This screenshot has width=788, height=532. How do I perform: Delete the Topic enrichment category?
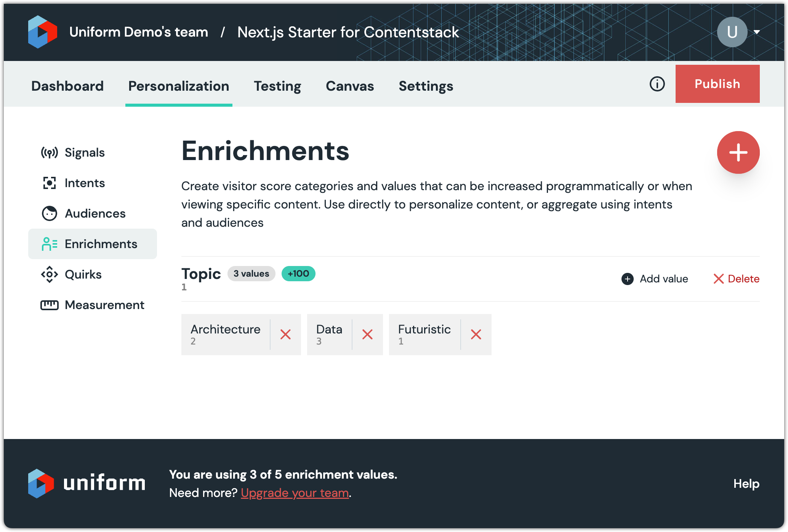[736, 279]
